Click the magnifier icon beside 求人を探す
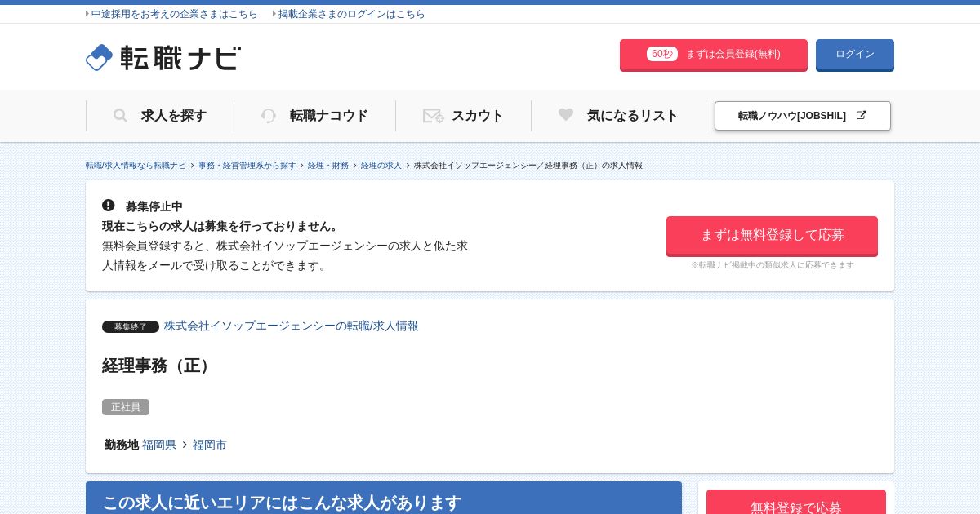980x514 pixels. click(x=120, y=116)
